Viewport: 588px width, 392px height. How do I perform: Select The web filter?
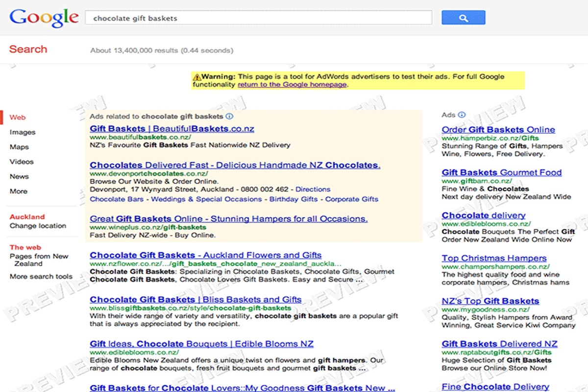[x=25, y=247]
